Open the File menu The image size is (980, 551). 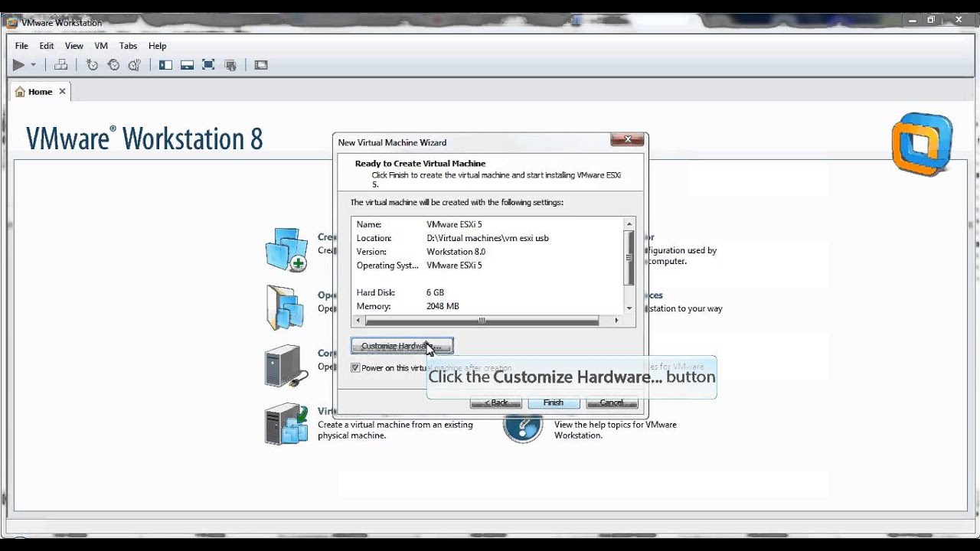(x=21, y=46)
